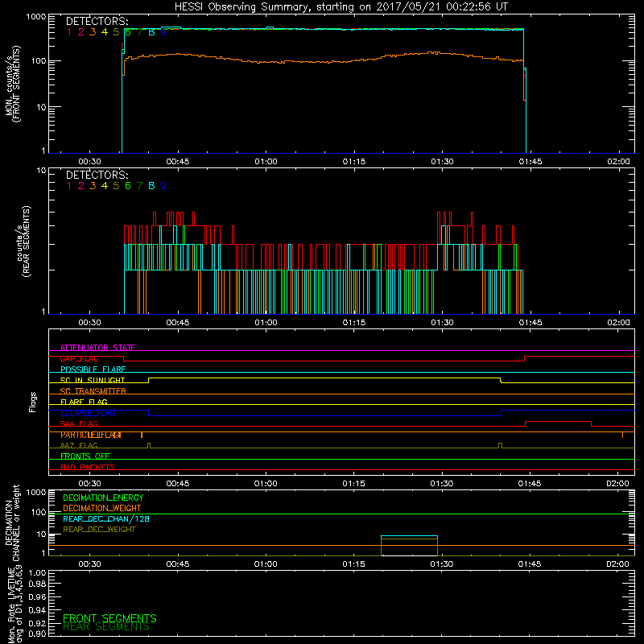
Task: Click the HESSI Observing Summary title text
Action: pos(341,7)
